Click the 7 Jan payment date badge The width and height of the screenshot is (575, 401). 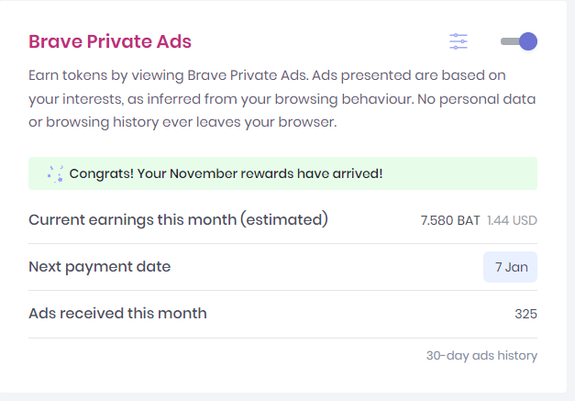pyautogui.click(x=510, y=267)
